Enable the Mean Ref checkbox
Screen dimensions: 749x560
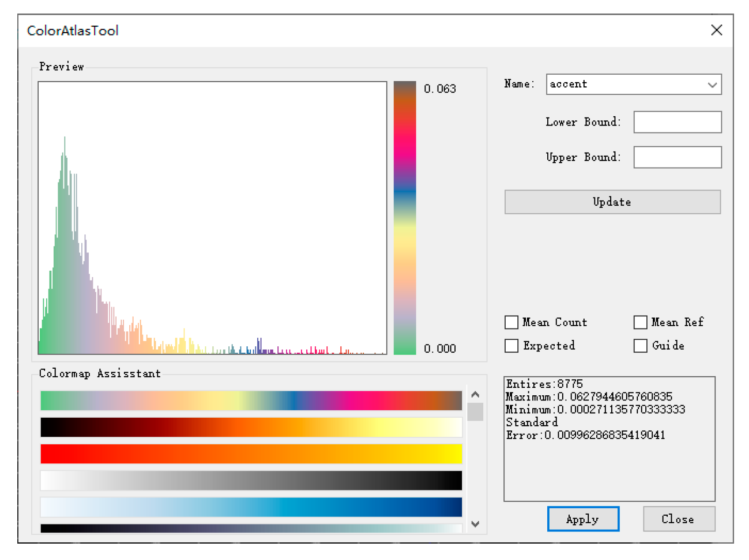tap(639, 322)
